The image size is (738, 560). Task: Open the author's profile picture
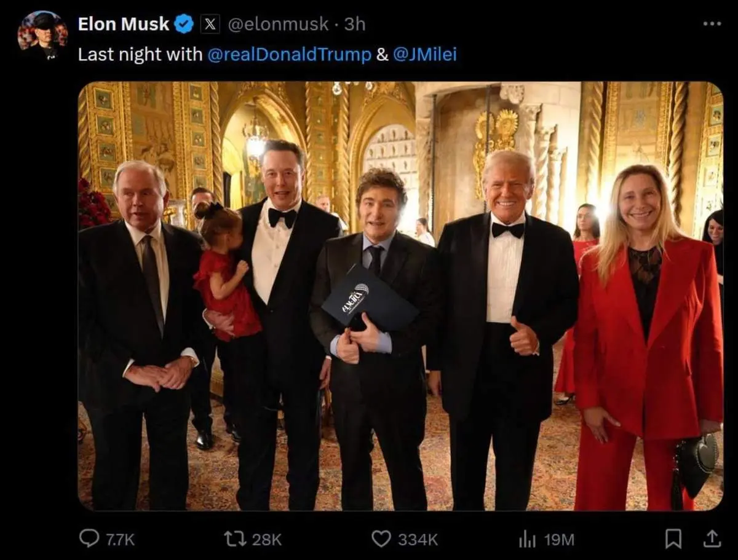coord(42,34)
